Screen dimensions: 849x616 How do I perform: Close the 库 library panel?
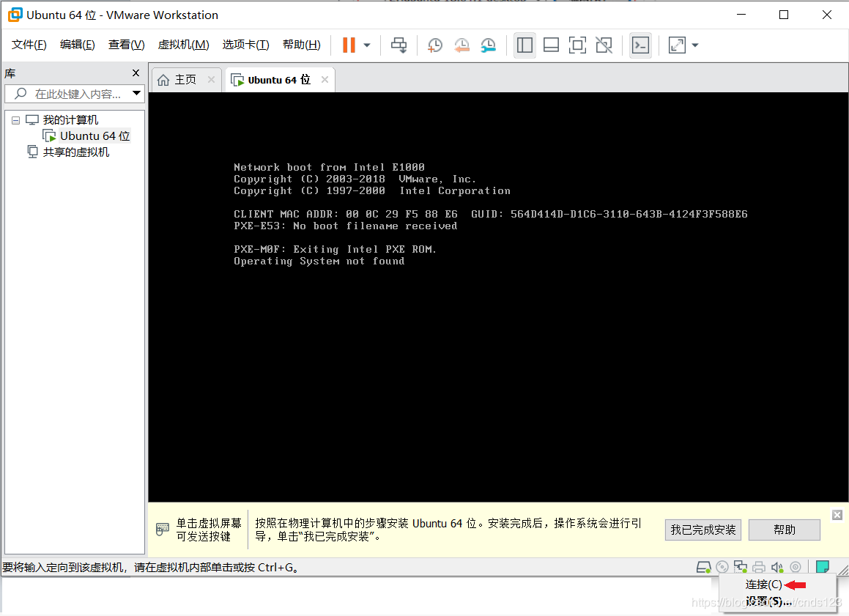click(x=136, y=73)
